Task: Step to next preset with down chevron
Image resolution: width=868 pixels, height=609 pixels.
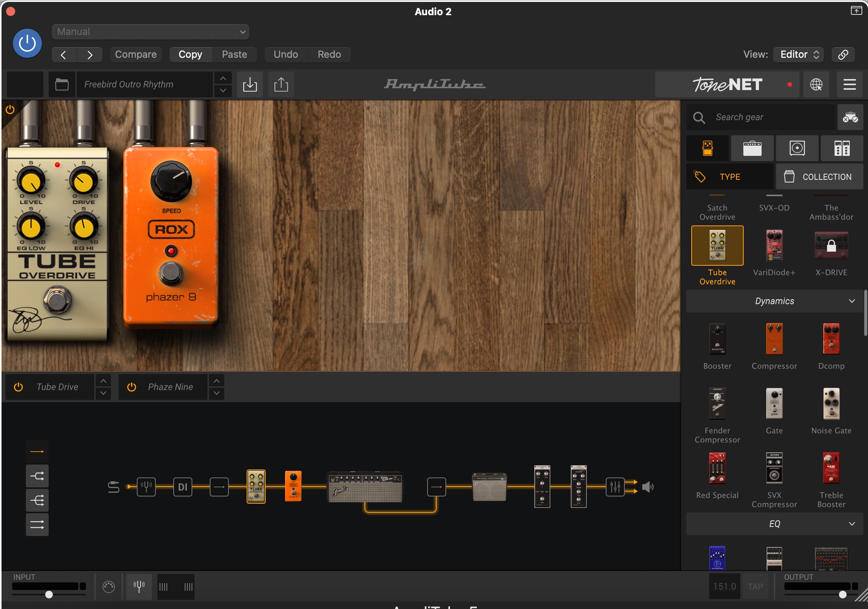Action: 223,90
